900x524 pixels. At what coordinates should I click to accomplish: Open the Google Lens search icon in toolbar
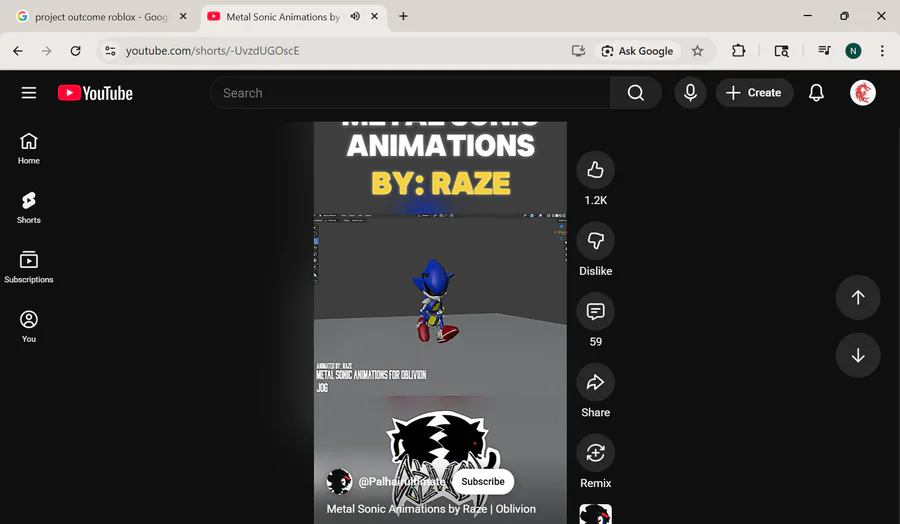pos(781,51)
